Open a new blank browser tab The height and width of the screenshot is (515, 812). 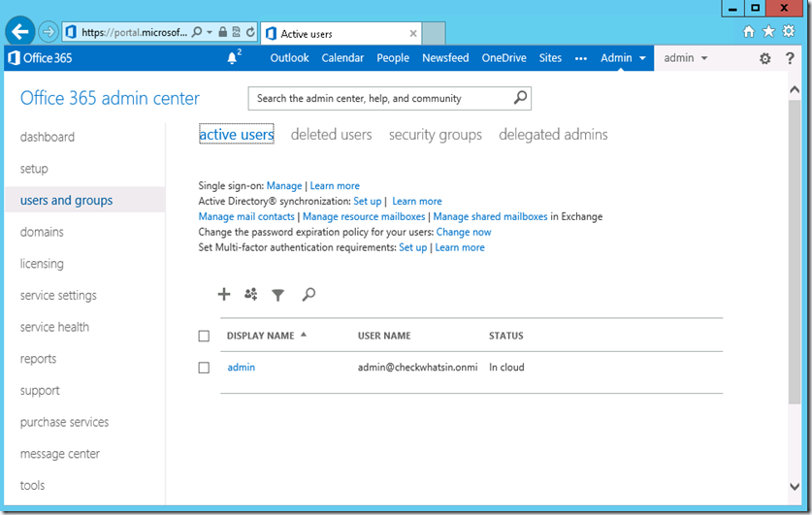[x=434, y=34]
